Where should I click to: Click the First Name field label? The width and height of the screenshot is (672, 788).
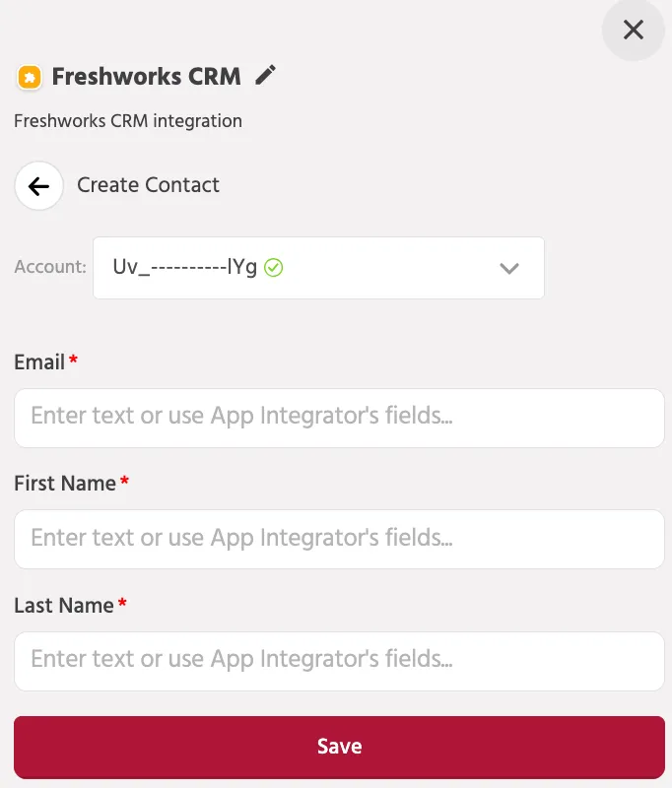(65, 484)
